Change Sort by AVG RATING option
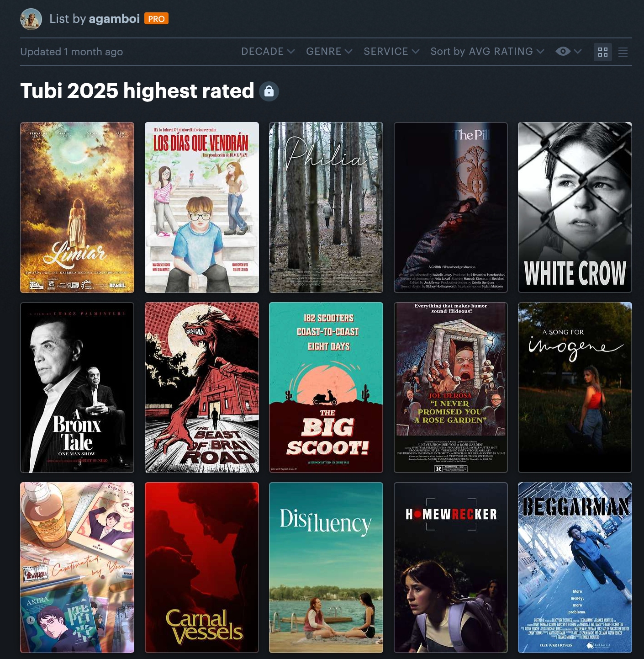The width and height of the screenshot is (644, 659). pos(487,52)
